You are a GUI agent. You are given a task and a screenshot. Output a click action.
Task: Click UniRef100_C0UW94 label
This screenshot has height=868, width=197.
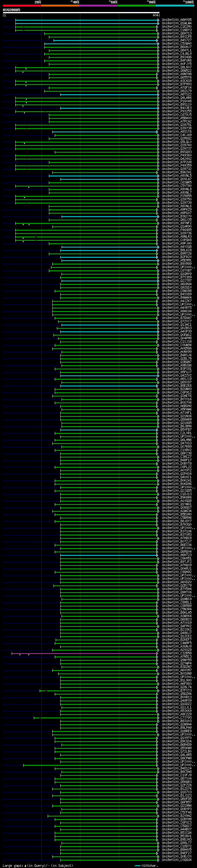coord(176,345)
